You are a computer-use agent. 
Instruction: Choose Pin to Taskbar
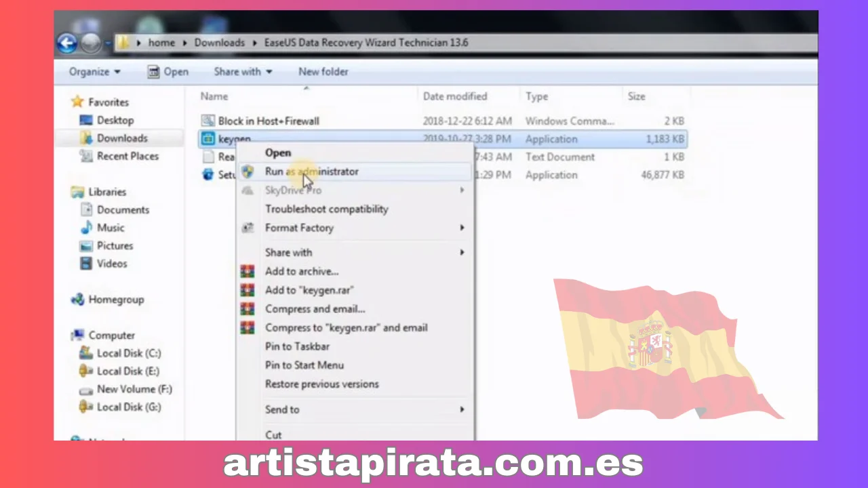[x=297, y=347]
